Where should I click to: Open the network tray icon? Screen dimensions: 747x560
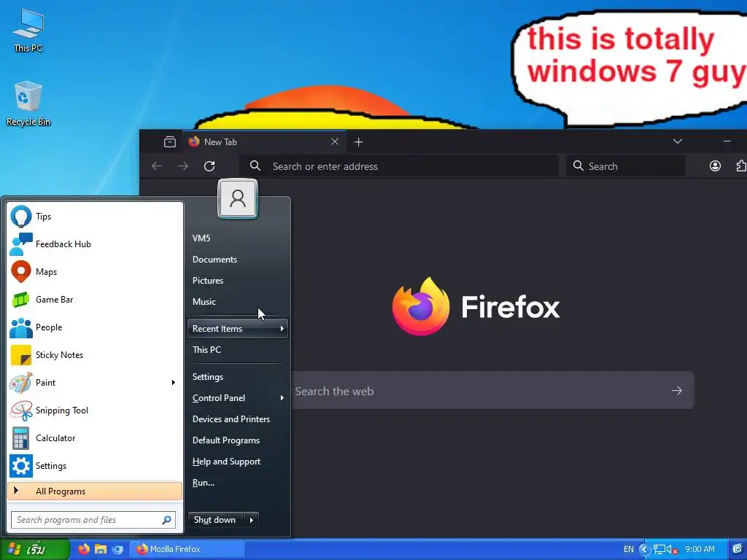659,550
